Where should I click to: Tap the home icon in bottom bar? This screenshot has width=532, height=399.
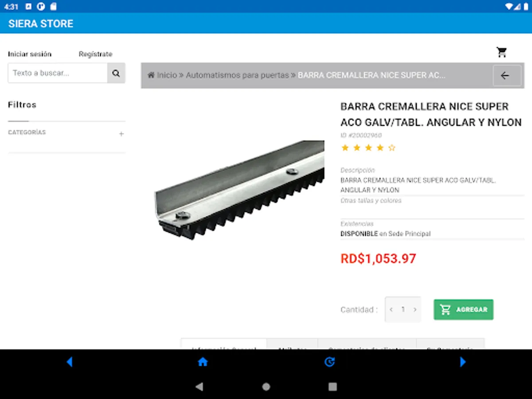[203, 362]
